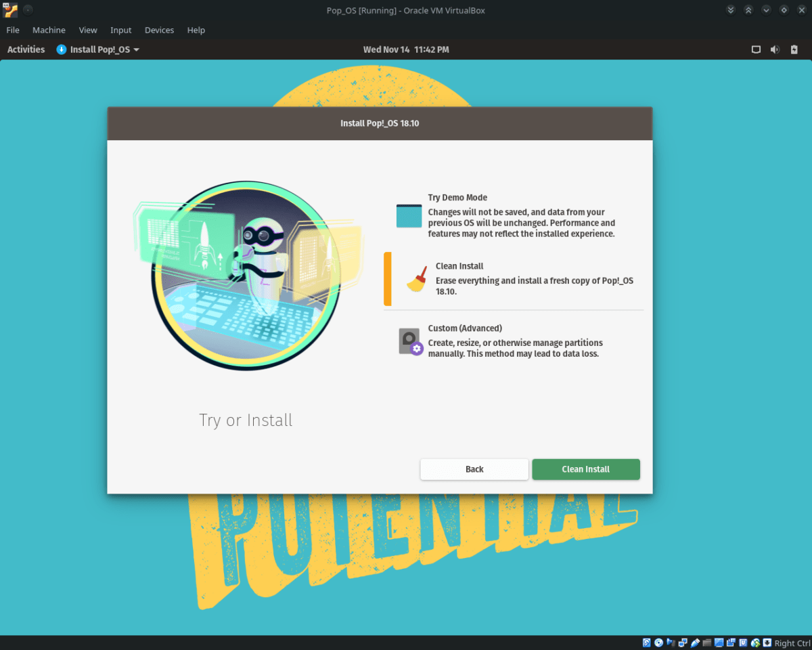Screen dimensions: 812x650
Task: Select the Try Demo Mode option
Action: [x=514, y=216]
